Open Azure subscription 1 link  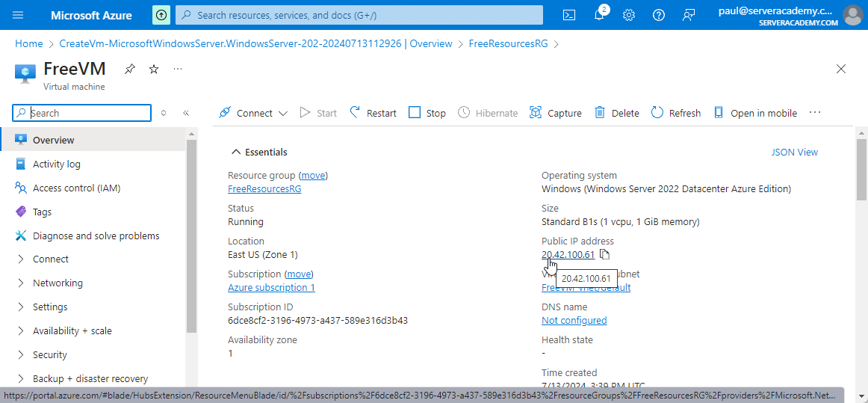click(x=271, y=287)
